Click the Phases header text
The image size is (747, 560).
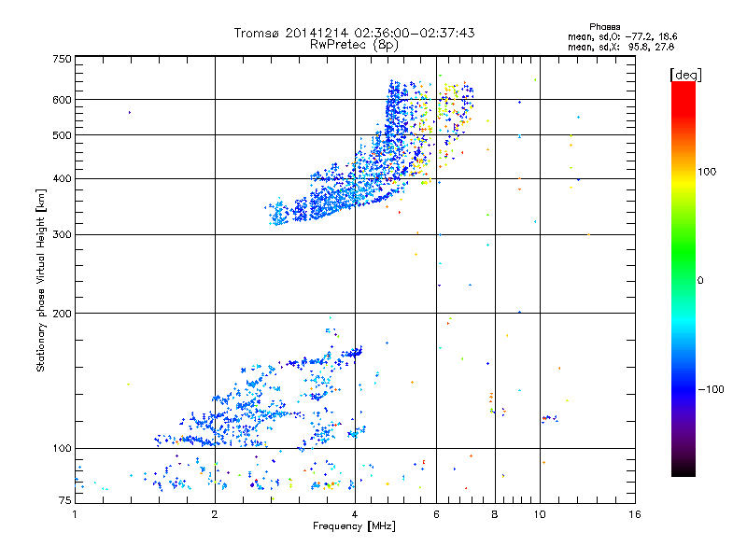pos(604,27)
